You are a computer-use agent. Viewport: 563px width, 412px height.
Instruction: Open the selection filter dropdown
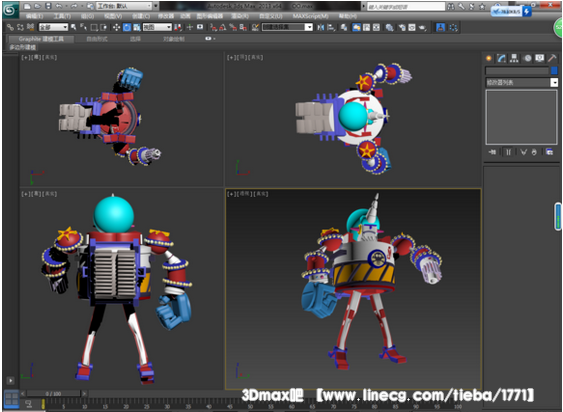pos(53,27)
